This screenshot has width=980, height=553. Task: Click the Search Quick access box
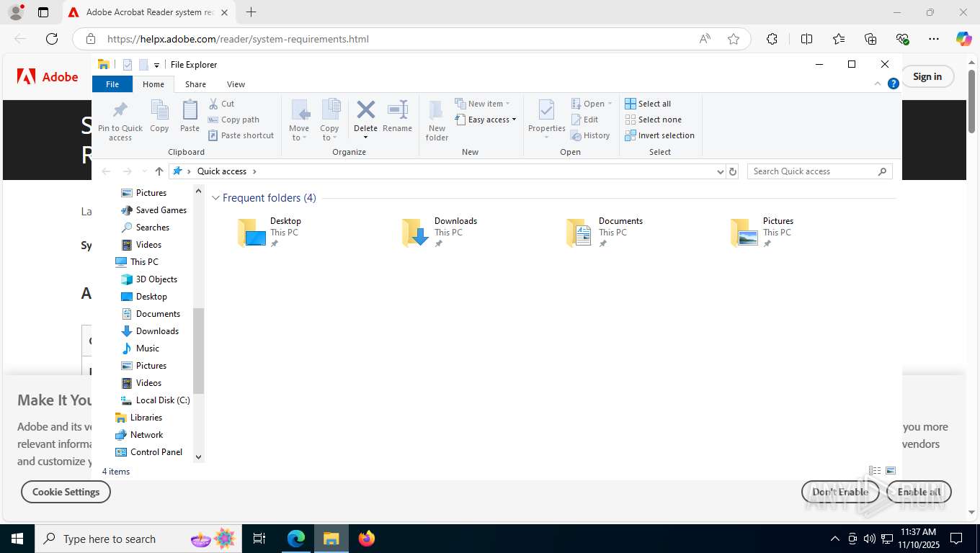coord(819,171)
